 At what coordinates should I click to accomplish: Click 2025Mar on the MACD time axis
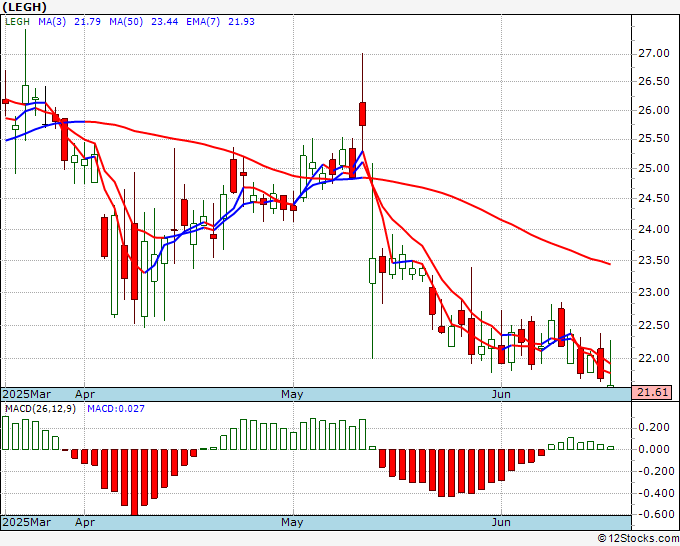[27, 522]
